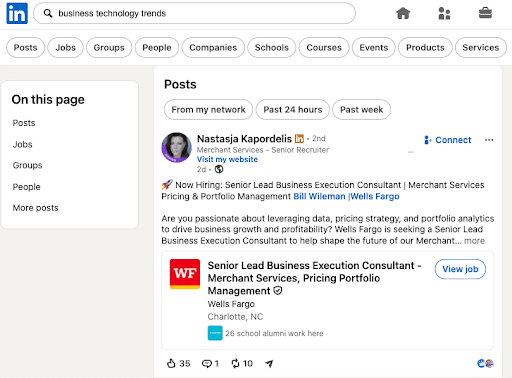This screenshot has height=378, width=512.
Task: Click the school alumni teal logo
Action: coord(215,333)
